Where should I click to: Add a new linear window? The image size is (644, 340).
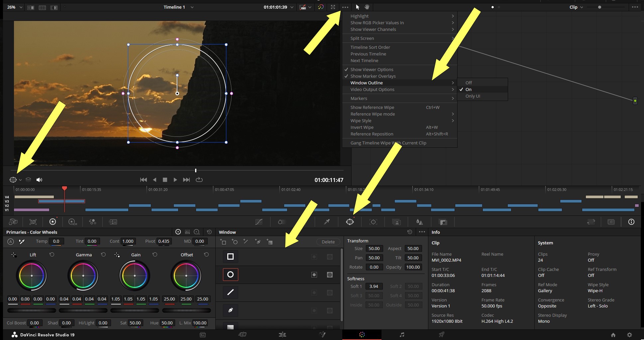click(x=223, y=242)
